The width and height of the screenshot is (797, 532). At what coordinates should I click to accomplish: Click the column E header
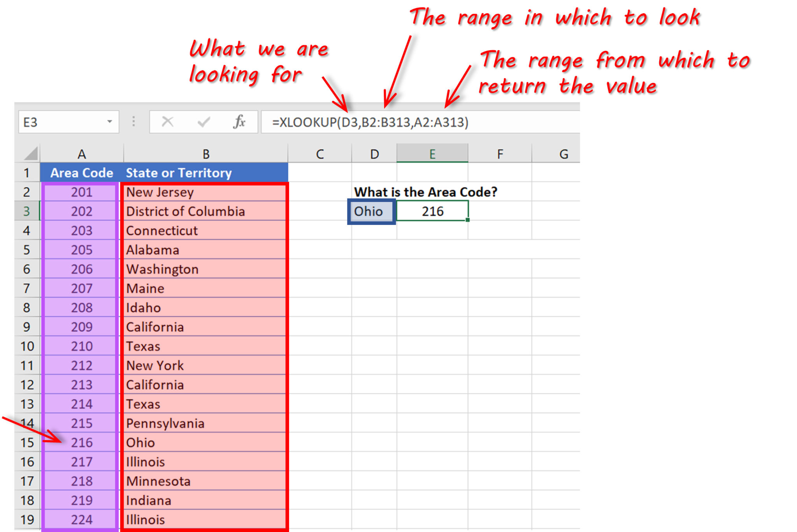click(x=433, y=153)
